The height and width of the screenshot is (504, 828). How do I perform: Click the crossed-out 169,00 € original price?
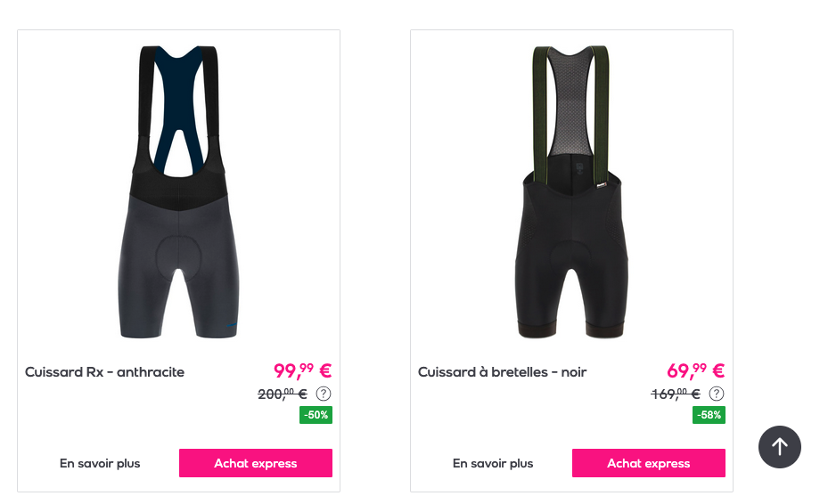click(x=676, y=394)
